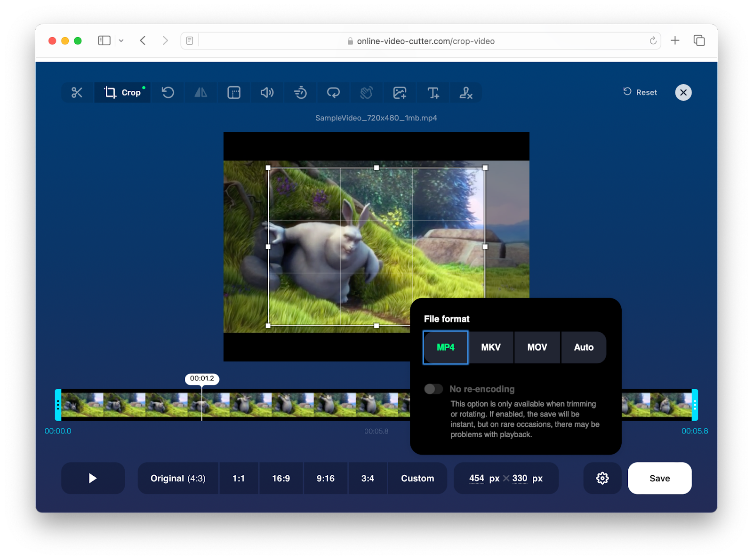Open the Loop tool
Screen dimensions: 753x560
(x=333, y=93)
